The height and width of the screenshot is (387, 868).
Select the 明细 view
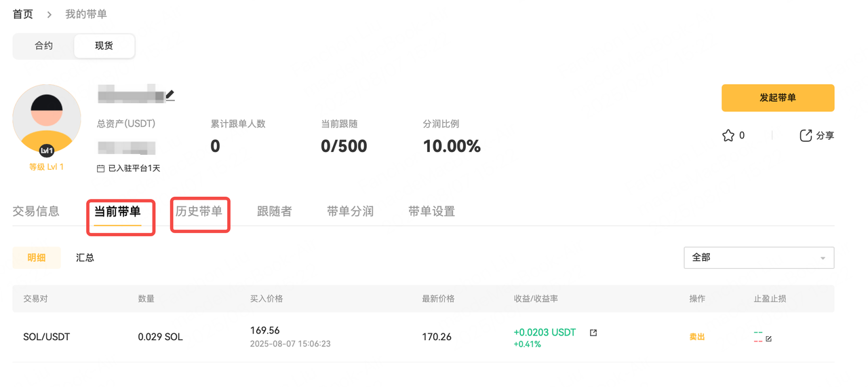(x=37, y=257)
